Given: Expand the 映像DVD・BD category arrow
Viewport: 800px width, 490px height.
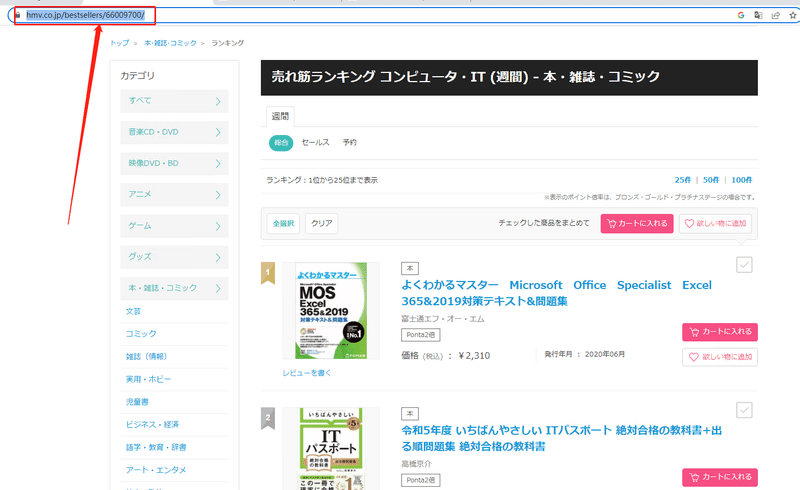Looking at the screenshot, I should (x=218, y=164).
